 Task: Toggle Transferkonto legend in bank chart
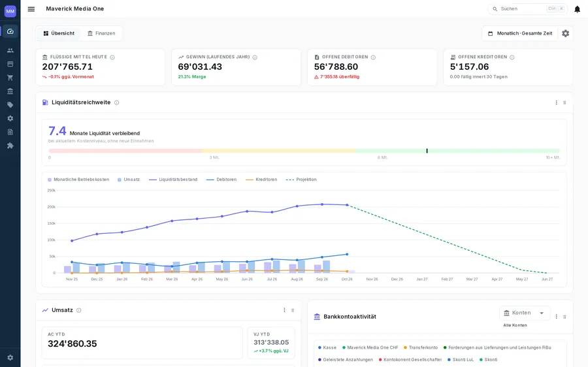[421, 347]
